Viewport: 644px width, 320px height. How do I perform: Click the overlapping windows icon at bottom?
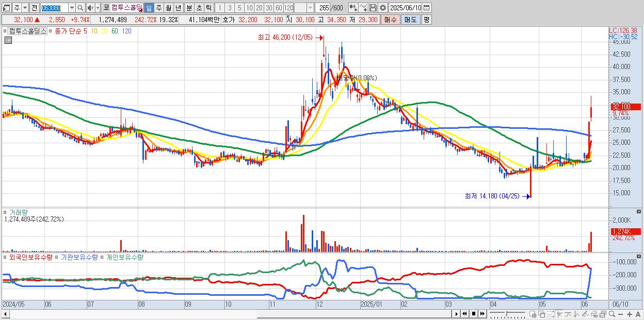click(x=542, y=314)
